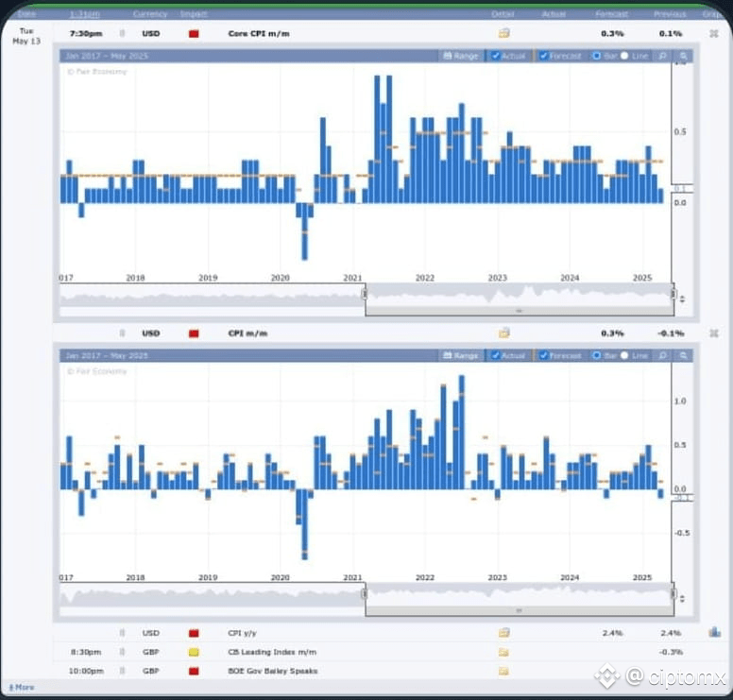Image resolution: width=733 pixels, height=700 pixels.
Task: Click the Date column header
Action: pos(26,14)
